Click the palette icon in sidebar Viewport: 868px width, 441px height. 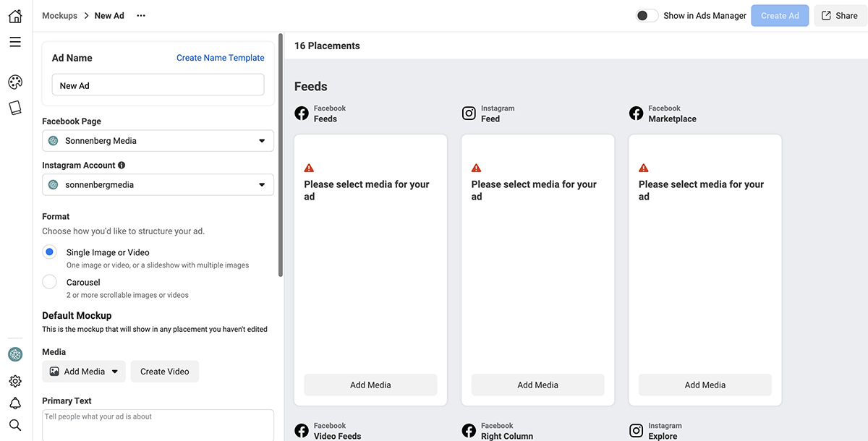click(15, 82)
